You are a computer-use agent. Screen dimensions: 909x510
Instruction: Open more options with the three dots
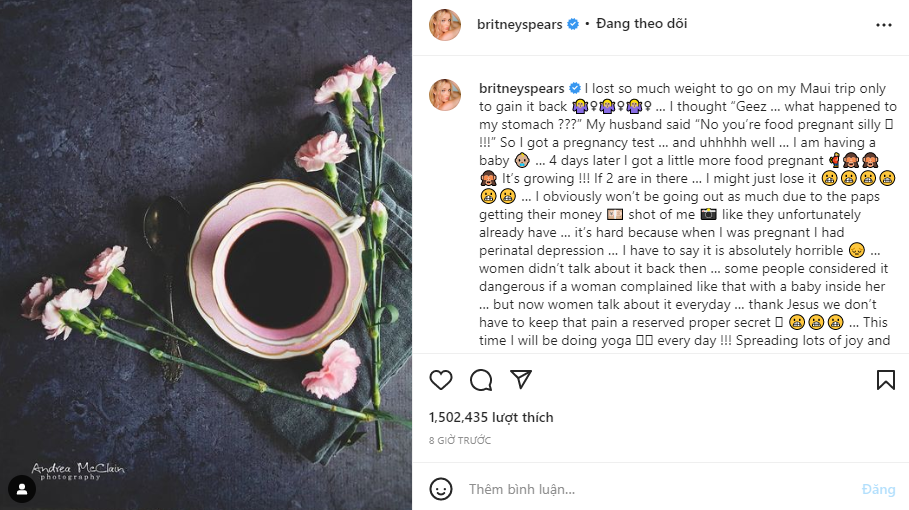point(884,25)
